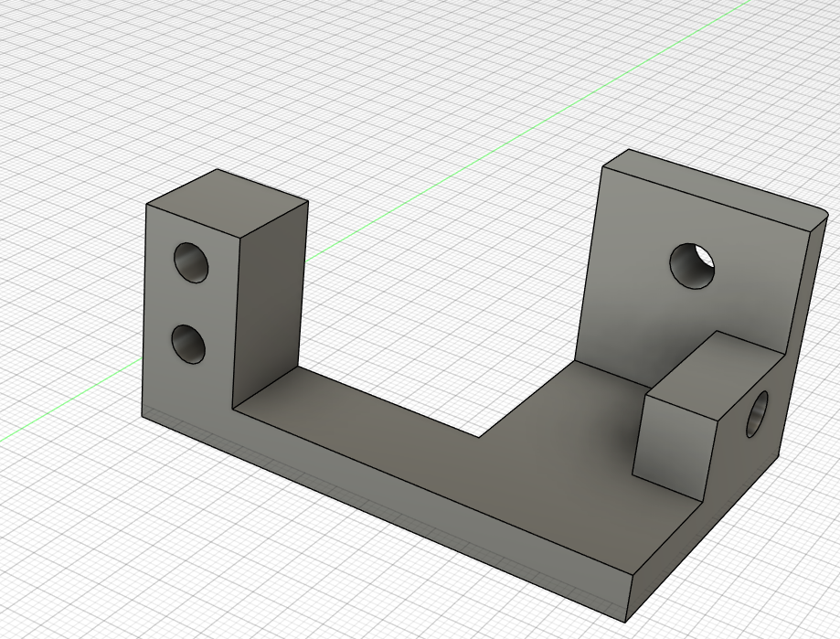Click the top face of the left post
The height and width of the screenshot is (639, 840).
[x=228, y=203]
